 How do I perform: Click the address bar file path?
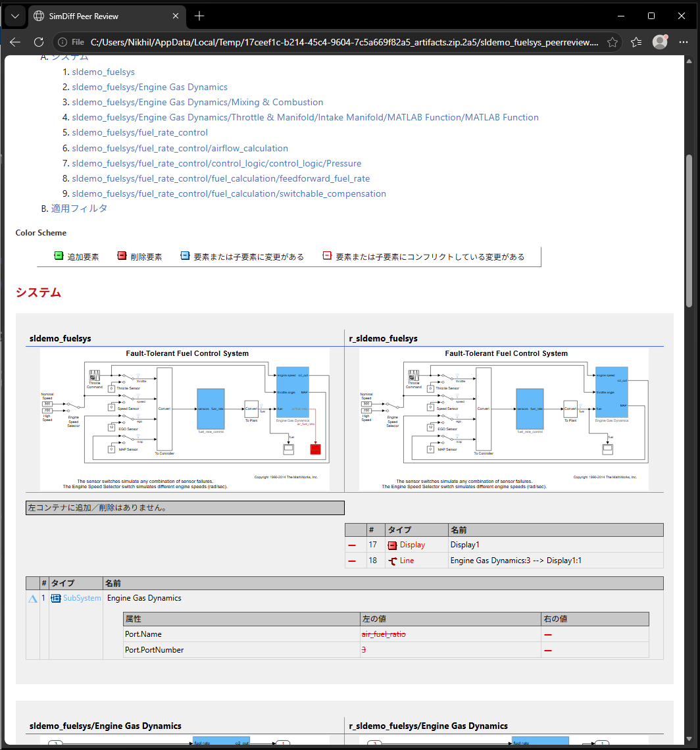(x=344, y=42)
